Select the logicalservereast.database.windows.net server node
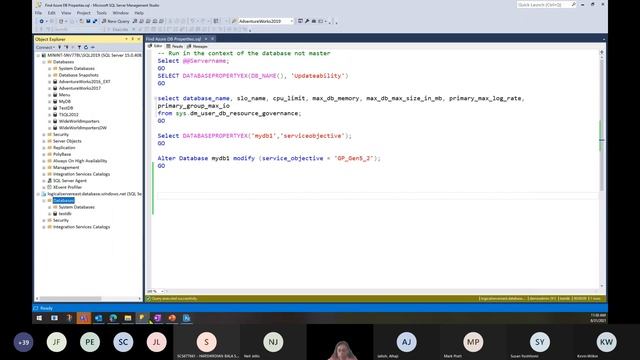The width and height of the screenshot is (640, 360). click(x=94, y=194)
